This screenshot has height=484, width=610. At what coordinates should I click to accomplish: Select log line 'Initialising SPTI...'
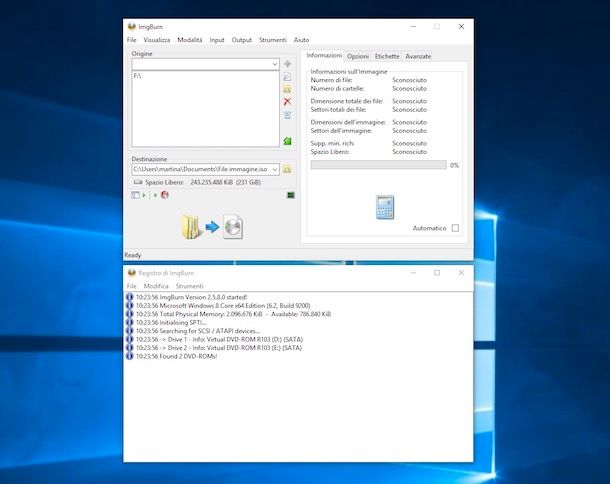point(171,322)
